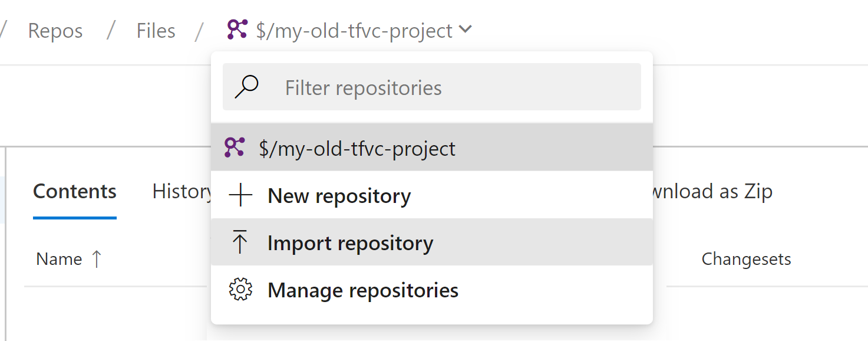Open the $/my-old-tfvc-project breadcrumb selector

[x=354, y=31]
